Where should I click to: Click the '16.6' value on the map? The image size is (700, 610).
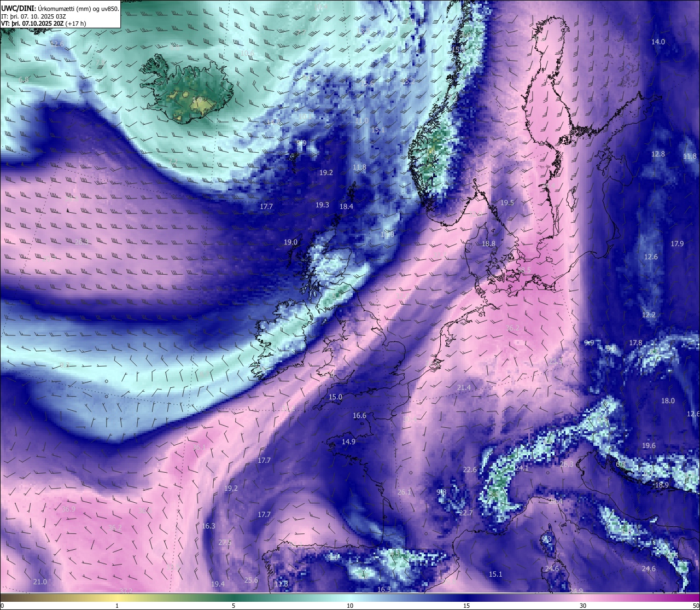[359, 416]
